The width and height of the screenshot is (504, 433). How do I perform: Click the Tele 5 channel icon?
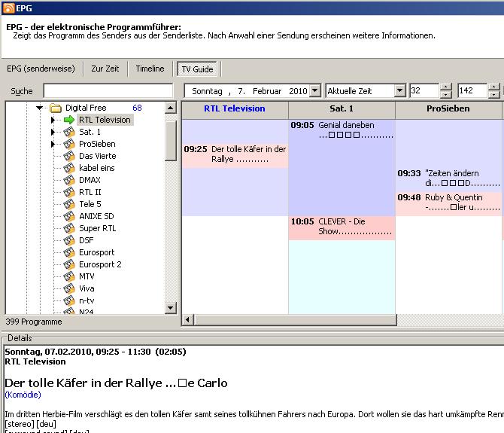(69, 204)
